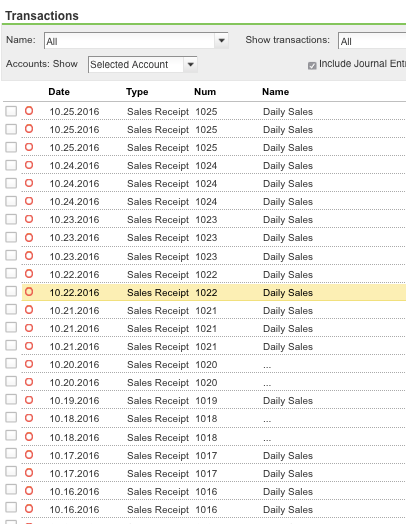The height and width of the screenshot is (524, 406).
Task: Click the red status circle on receipt 1019
Action: [x=29, y=400]
